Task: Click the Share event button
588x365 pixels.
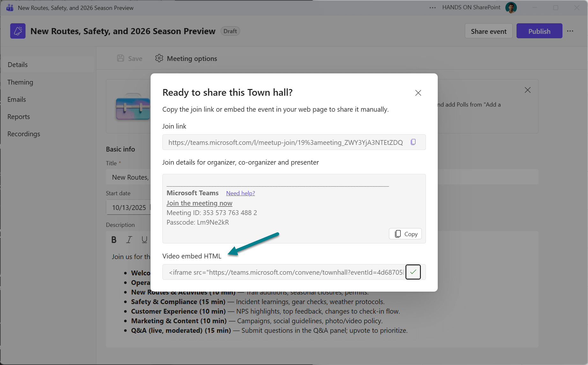Action: 488,31
